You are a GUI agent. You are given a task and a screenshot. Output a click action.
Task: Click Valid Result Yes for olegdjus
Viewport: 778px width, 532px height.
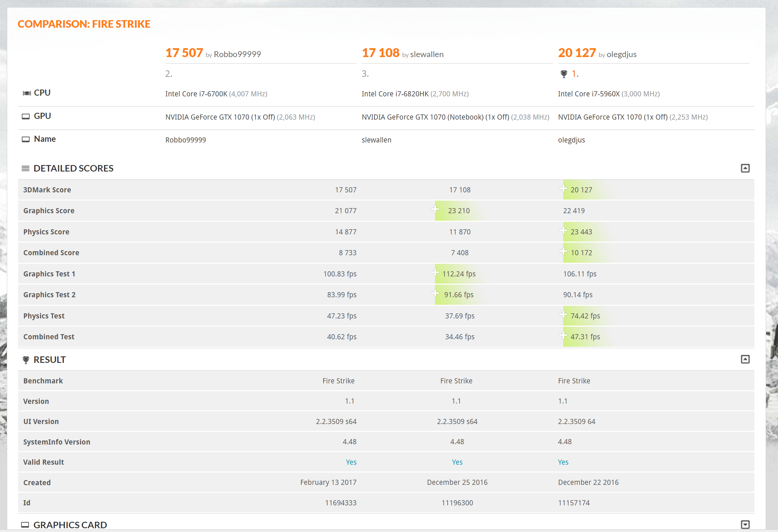[563, 462]
